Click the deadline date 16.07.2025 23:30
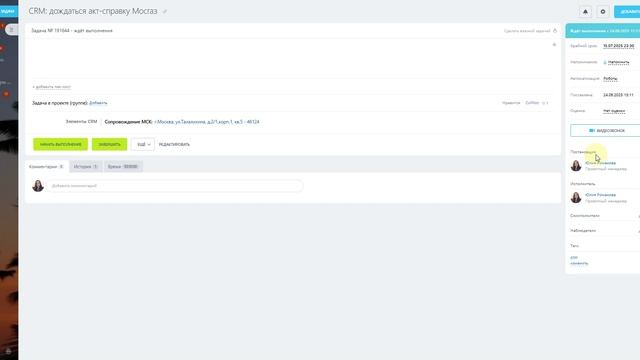 click(x=618, y=46)
